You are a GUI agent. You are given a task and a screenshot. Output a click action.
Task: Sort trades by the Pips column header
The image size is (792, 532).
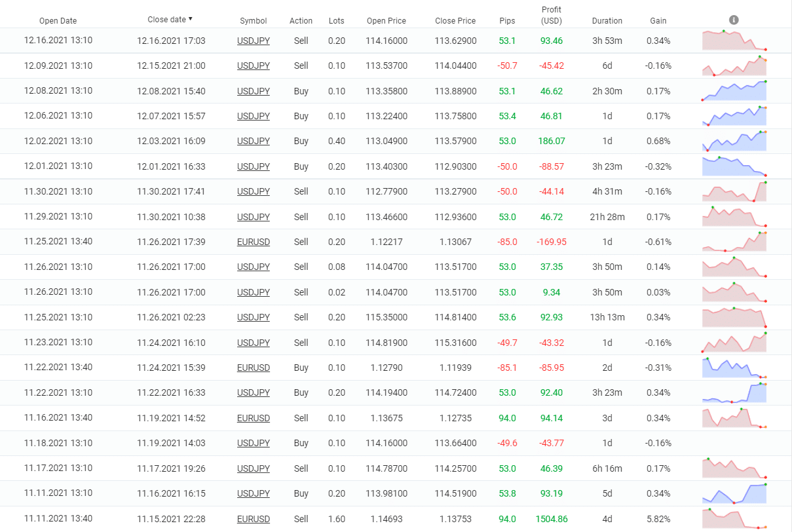(506, 21)
